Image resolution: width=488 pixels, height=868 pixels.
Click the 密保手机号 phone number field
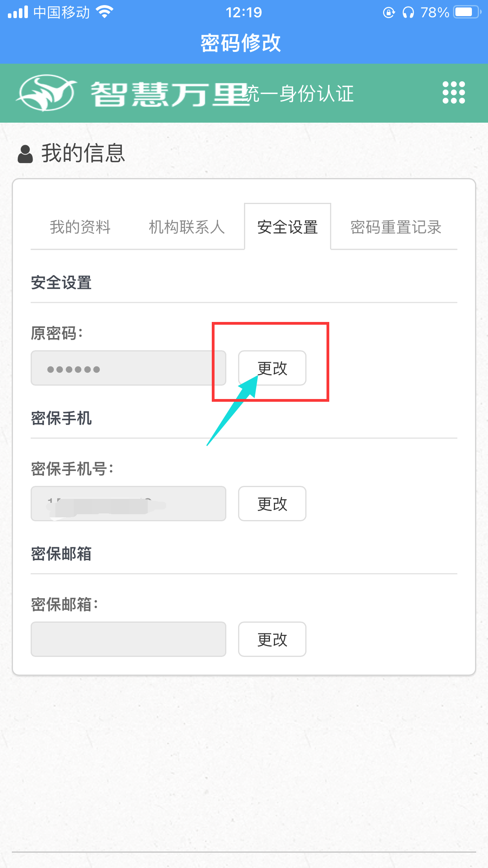coord(128,504)
